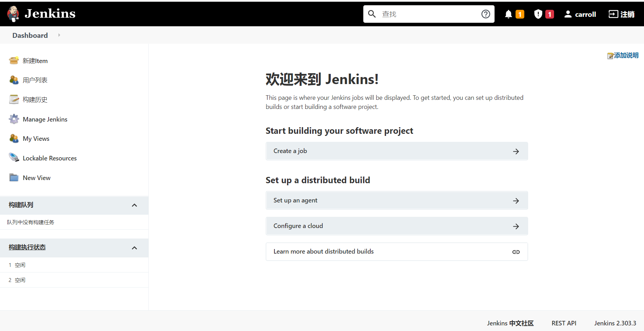
Task: Open the carroll user profile link
Action: tap(586, 14)
